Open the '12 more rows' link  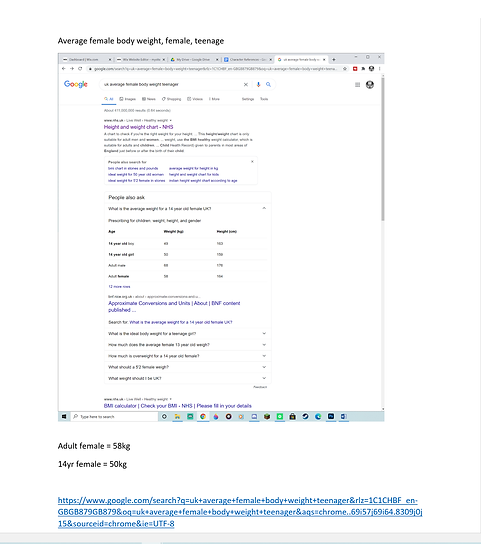click(x=119, y=287)
